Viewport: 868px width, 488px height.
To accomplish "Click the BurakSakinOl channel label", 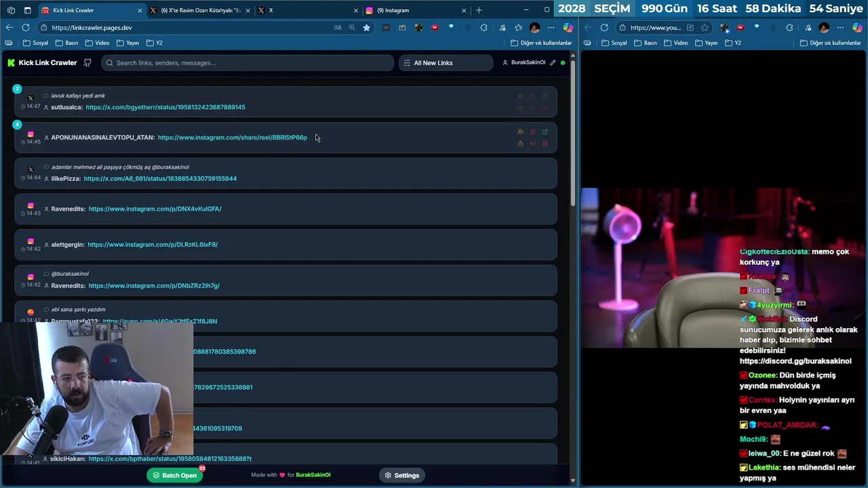I will (528, 62).
